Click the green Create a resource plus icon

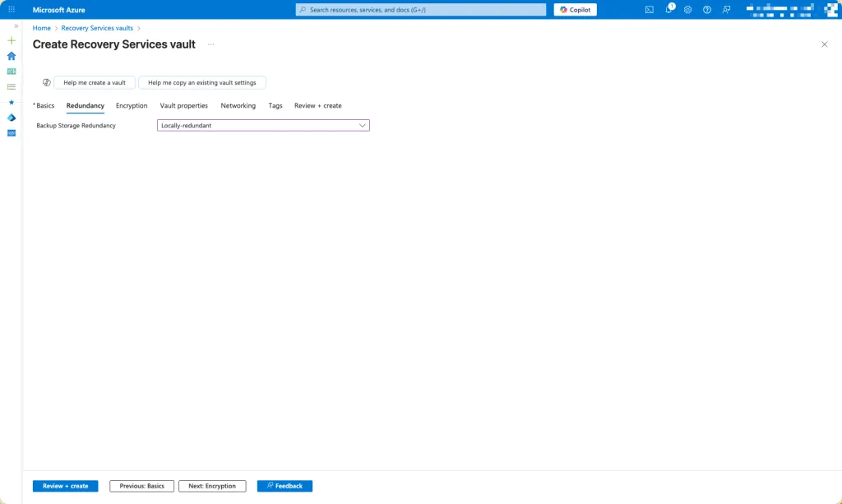pyautogui.click(x=12, y=40)
